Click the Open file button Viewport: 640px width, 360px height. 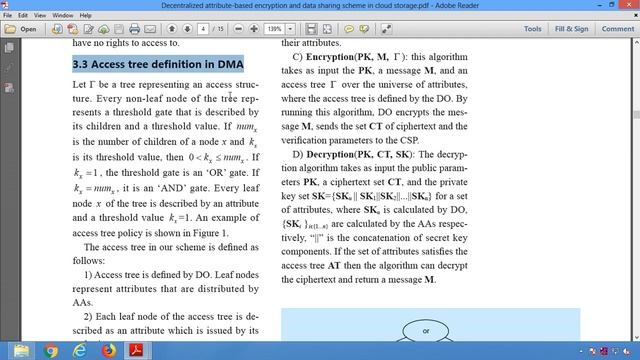(x=20, y=29)
